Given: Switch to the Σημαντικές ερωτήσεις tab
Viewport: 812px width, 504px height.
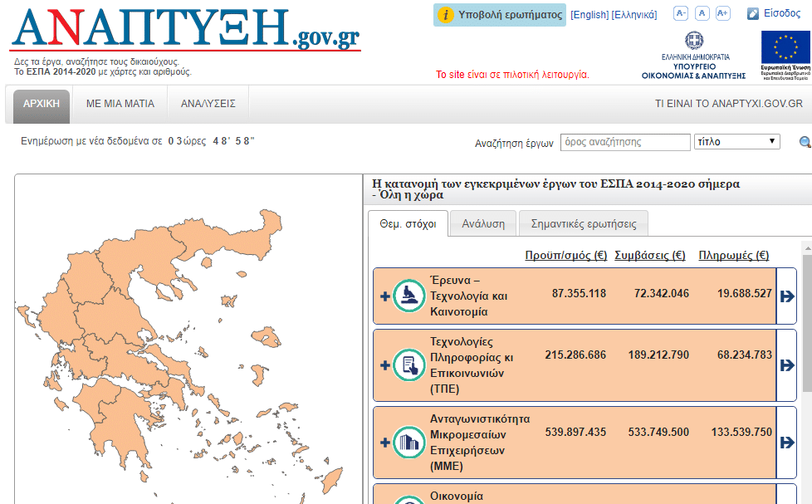Looking at the screenshot, I should pyautogui.click(x=584, y=224).
